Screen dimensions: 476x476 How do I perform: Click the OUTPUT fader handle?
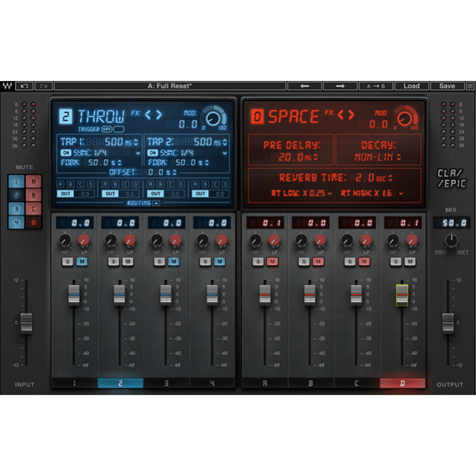(448, 323)
